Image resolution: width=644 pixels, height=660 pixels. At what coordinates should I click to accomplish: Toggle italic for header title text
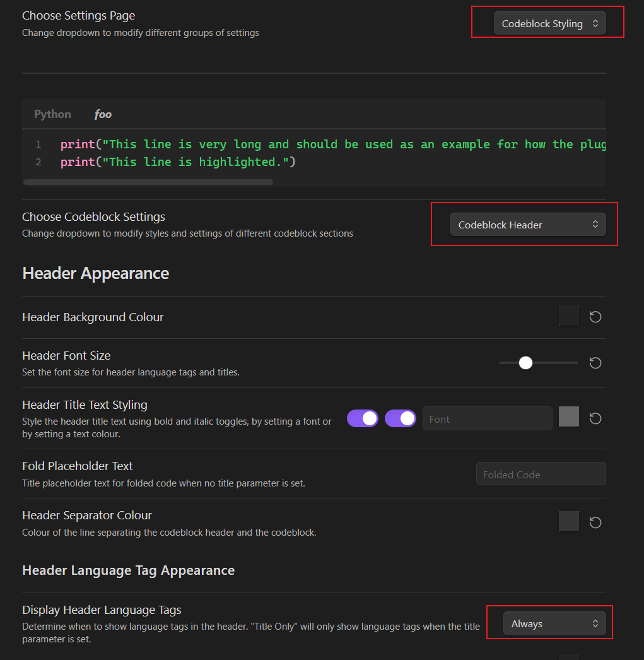click(x=400, y=418)
